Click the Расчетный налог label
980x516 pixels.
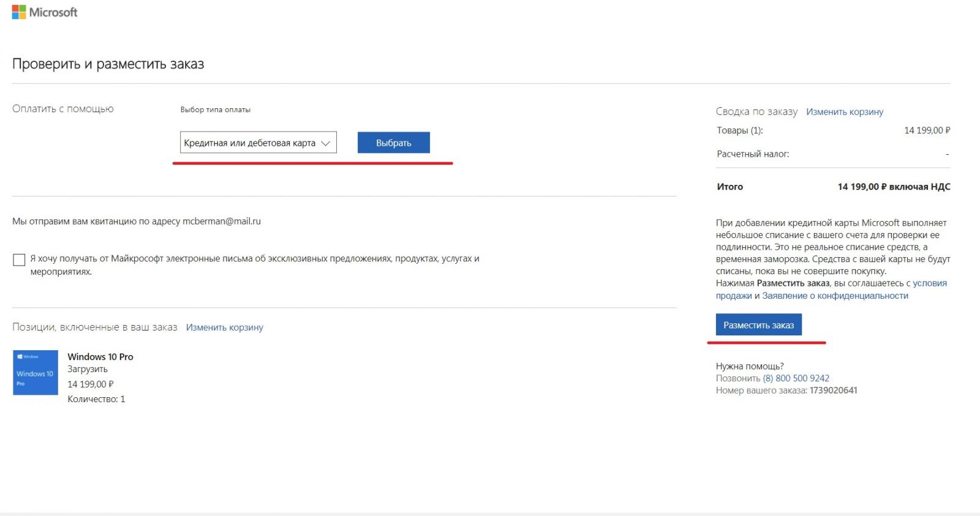pyautogui.click(x=753, y=154)
